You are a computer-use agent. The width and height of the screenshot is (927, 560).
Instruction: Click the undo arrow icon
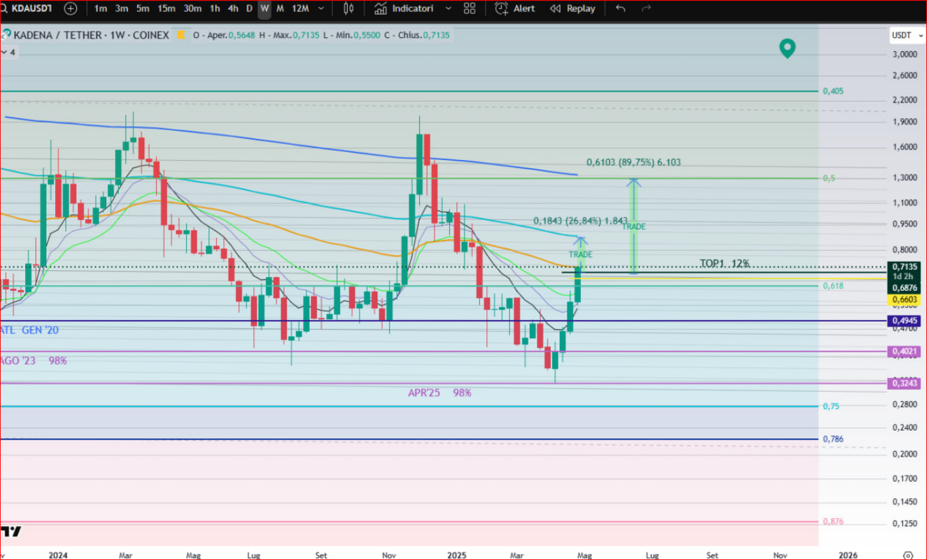click(x=621, y=9)
